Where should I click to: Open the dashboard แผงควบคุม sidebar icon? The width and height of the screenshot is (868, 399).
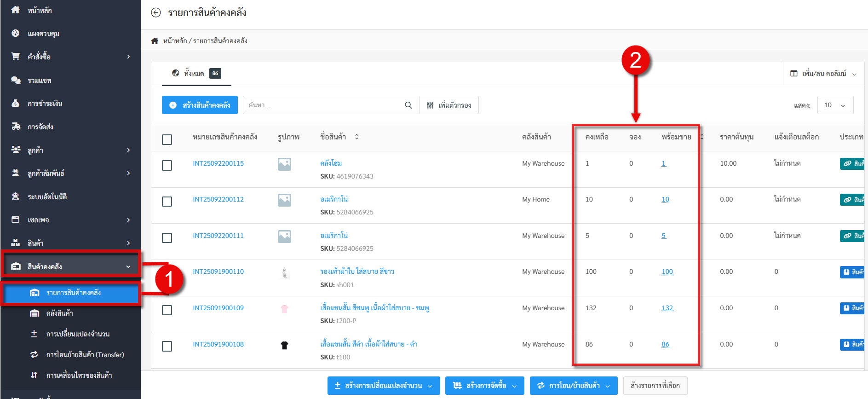tap(16, 33)
